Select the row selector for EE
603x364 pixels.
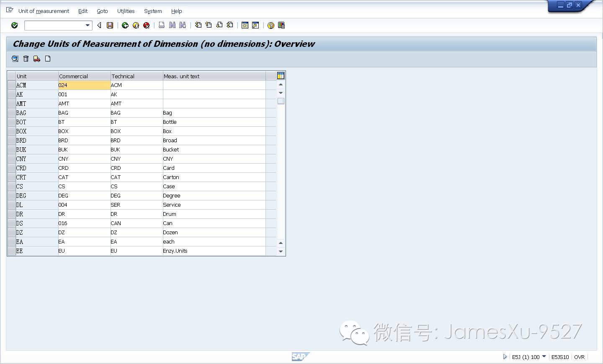11,251
